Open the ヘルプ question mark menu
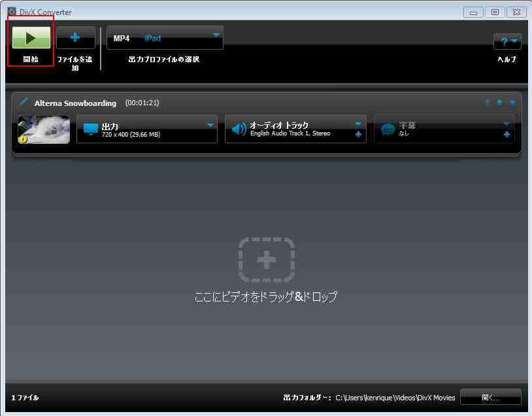The width and height of the screenshot is (532, 416). [507, 41]
